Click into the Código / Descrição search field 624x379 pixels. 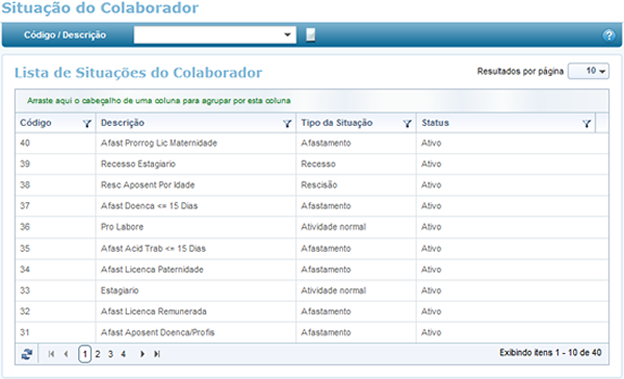pos(207,35)
